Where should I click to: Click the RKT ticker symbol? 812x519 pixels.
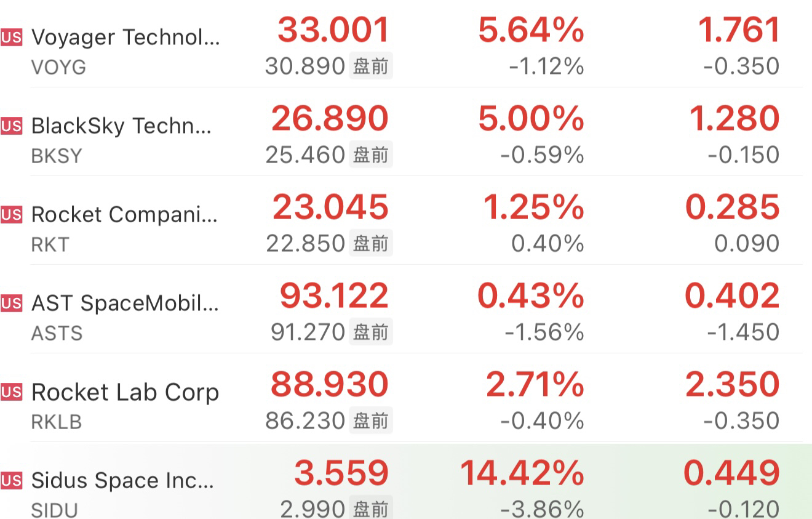pos(50,244)
